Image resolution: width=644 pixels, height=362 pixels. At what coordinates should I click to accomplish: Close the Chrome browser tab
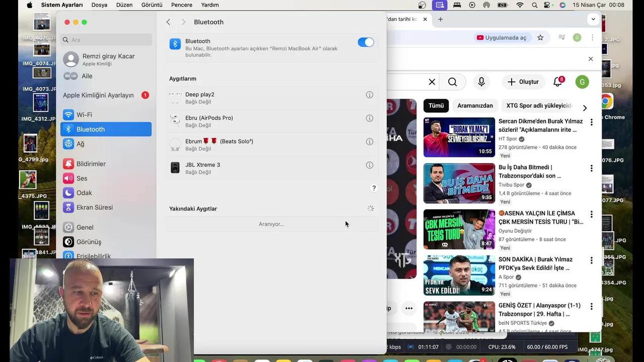click(x=425, y=19)
